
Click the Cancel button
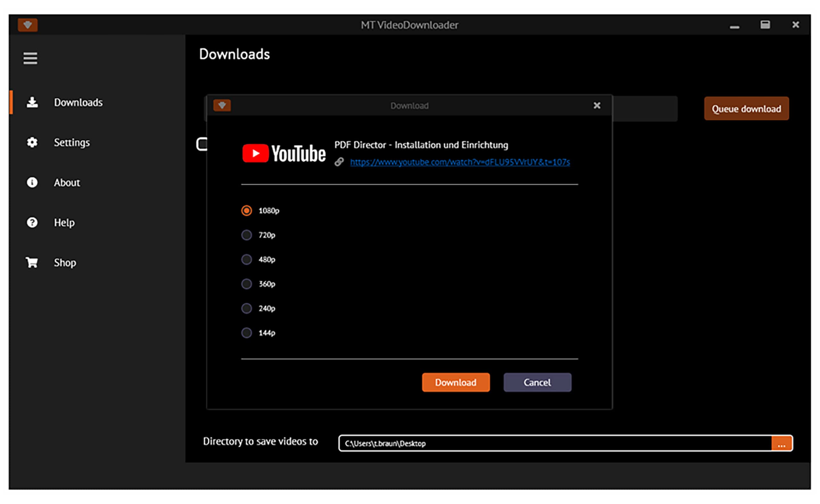[x=537, y=382]
